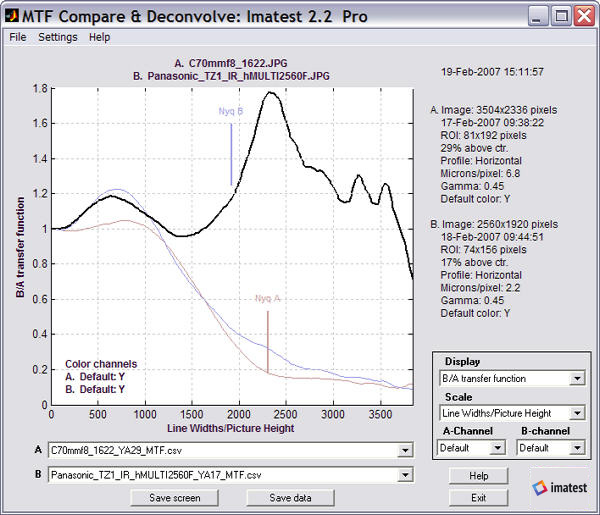Click the y-axis label B/A transfer function
Screen dimensions: 600x515
coord(20,247)
